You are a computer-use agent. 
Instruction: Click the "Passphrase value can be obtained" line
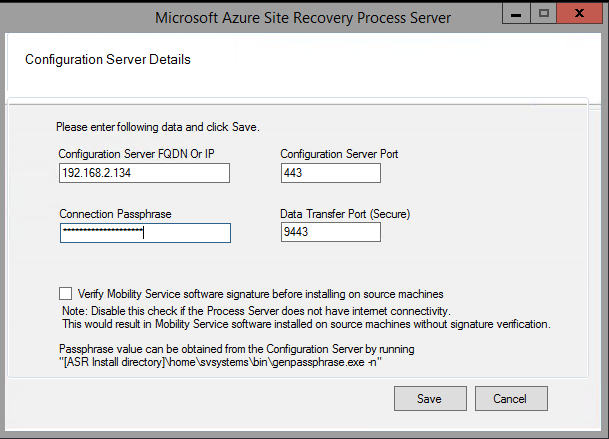237,349
